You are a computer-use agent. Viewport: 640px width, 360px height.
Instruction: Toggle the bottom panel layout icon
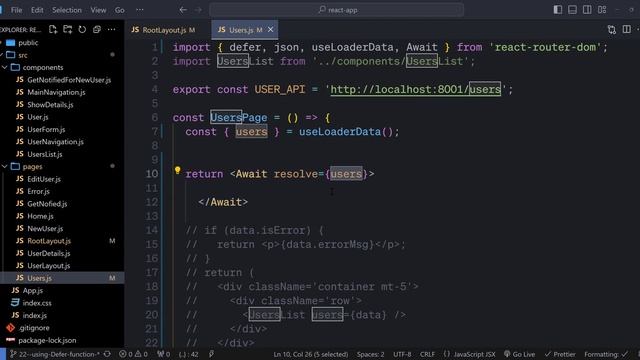point(572,10)
